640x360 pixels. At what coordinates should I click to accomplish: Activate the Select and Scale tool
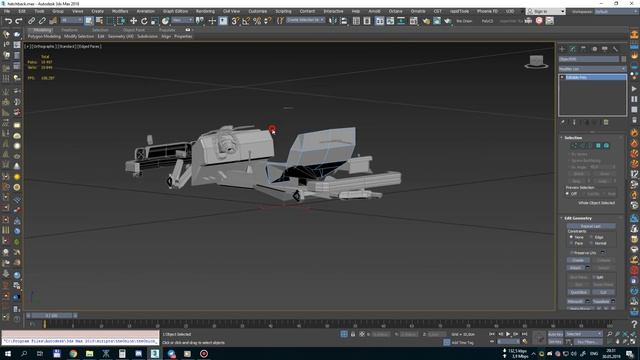155,20
